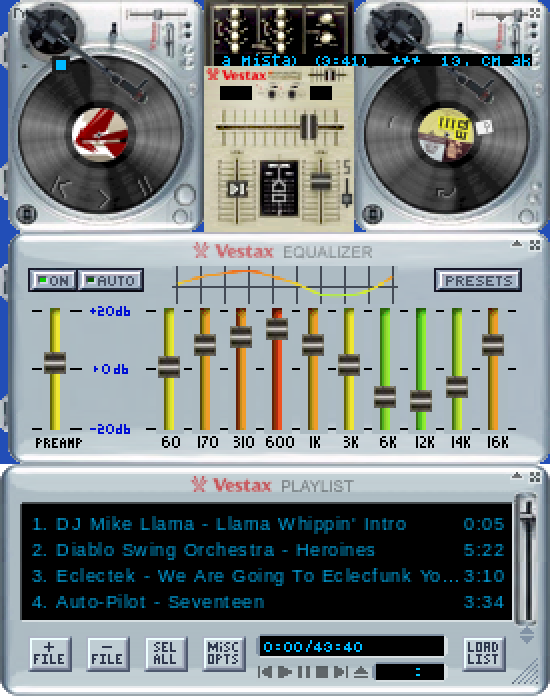Open the + FILE add menu

(49, 653)
